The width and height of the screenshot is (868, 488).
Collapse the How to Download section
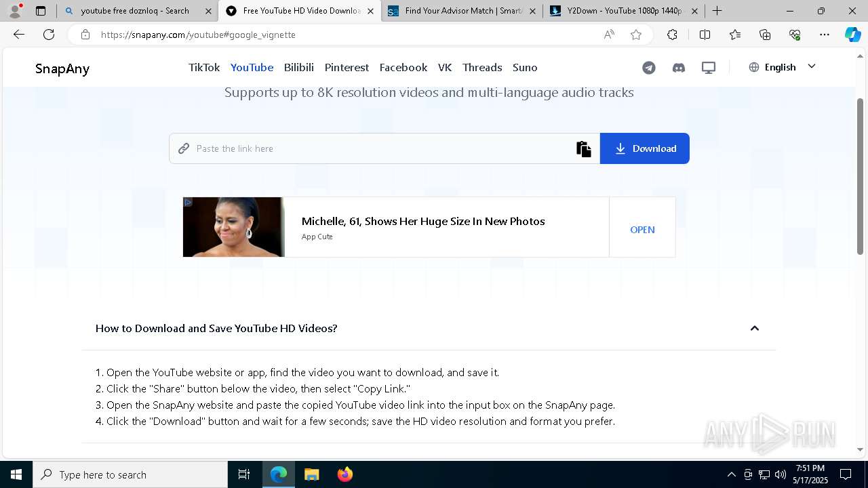(x=754, y=328)
